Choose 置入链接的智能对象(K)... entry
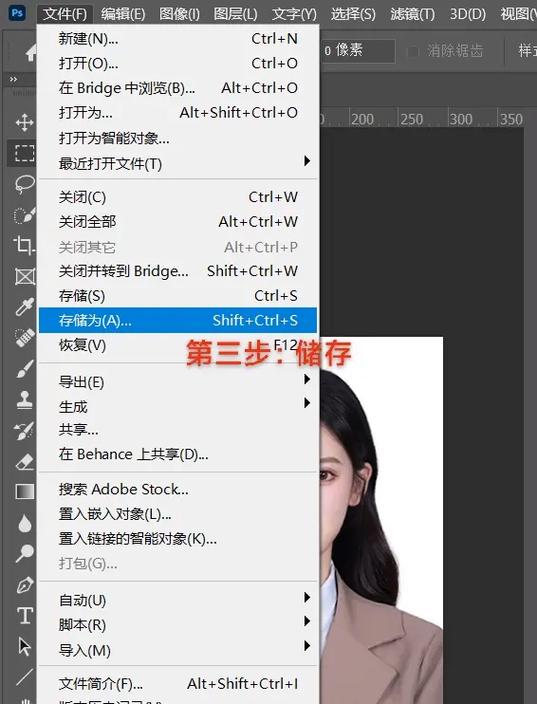Screen dimensions: 537x704 178,538
